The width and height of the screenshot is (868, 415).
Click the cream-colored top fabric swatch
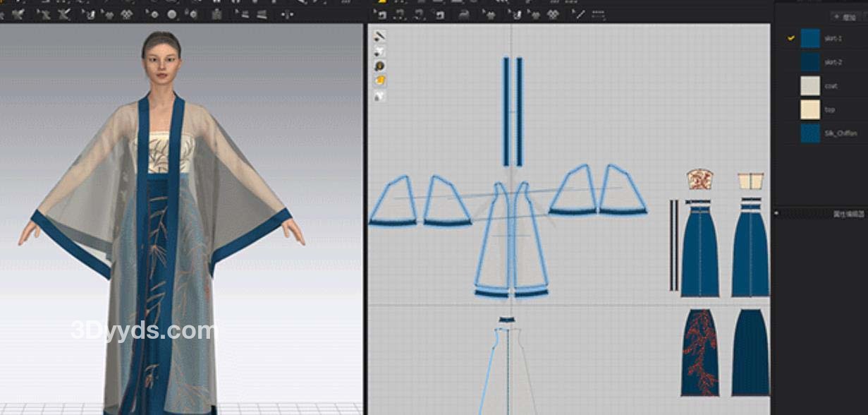pyautogui.click(x=810, y=109)
